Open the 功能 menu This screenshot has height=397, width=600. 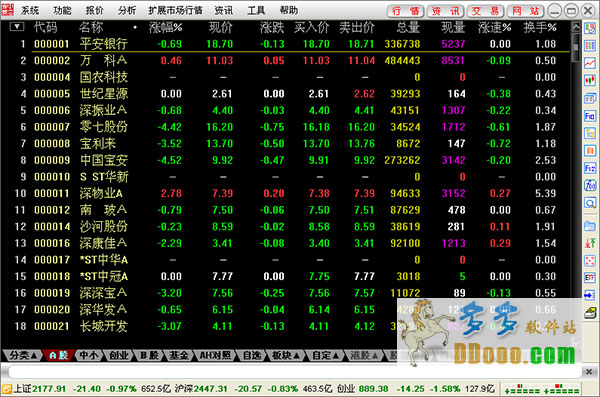pyautogui.click(x=62, y=10)
